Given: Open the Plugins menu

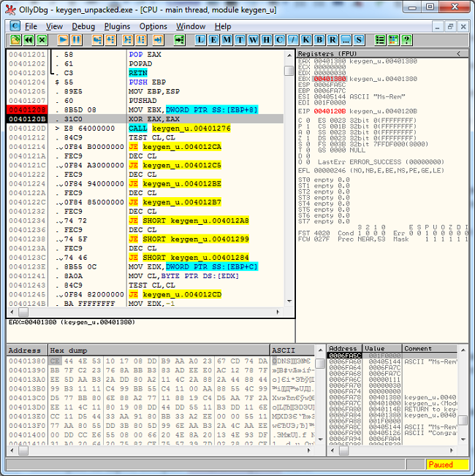Looking at the screenshot, I should click(118, 26).
